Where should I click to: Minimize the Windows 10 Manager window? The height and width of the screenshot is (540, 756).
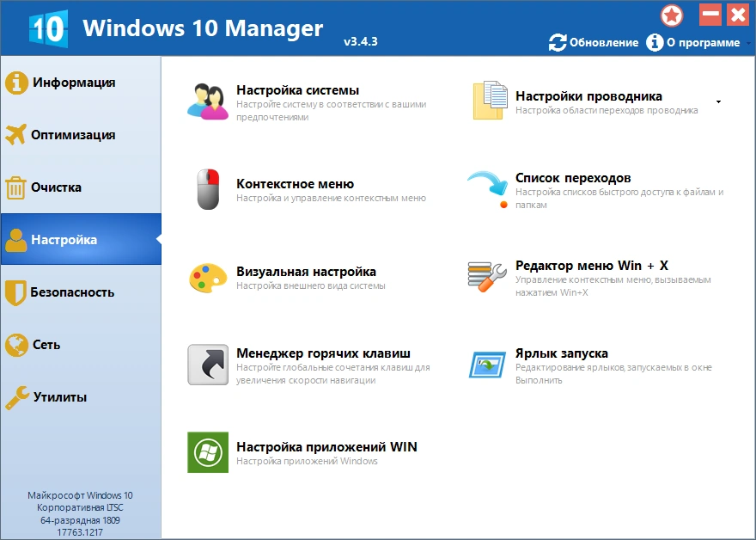[710, 15]
